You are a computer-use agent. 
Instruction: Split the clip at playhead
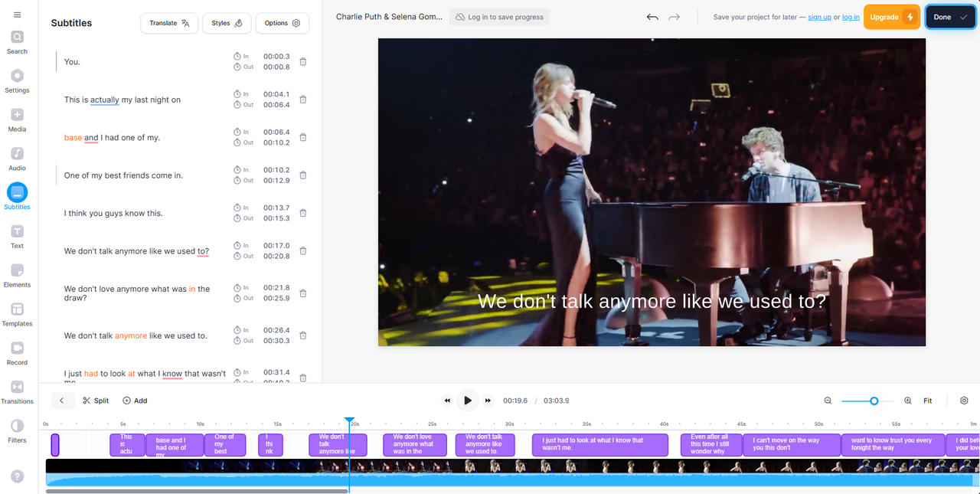click(x=96, y=401)
